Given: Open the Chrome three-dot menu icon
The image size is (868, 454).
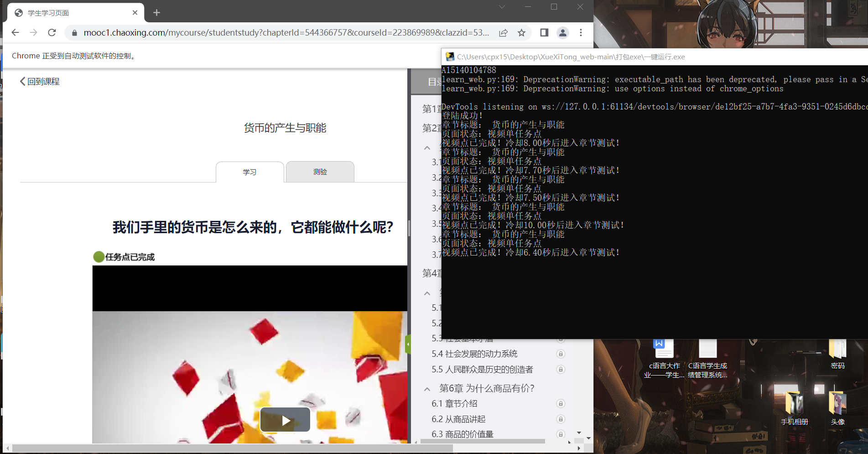Looking at the screenshot, I should [x=581, y=32].
